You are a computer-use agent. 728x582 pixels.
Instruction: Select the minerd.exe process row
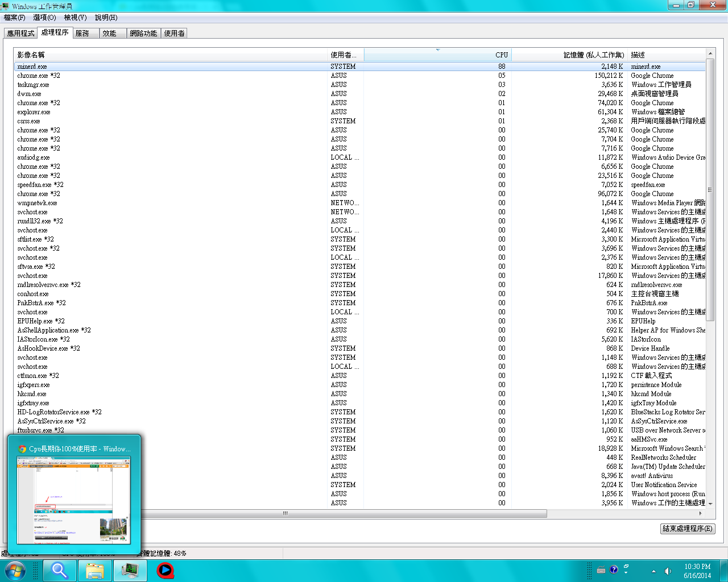[359, 66]
